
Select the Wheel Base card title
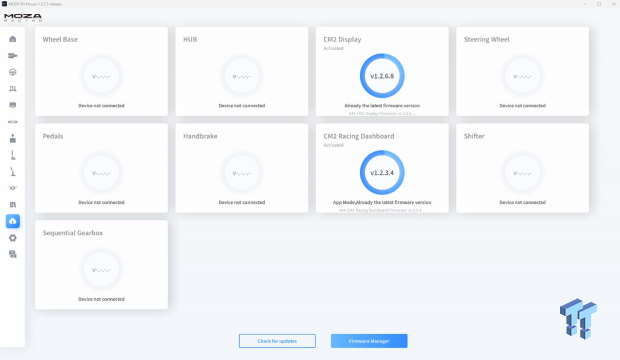pos(60,39)
